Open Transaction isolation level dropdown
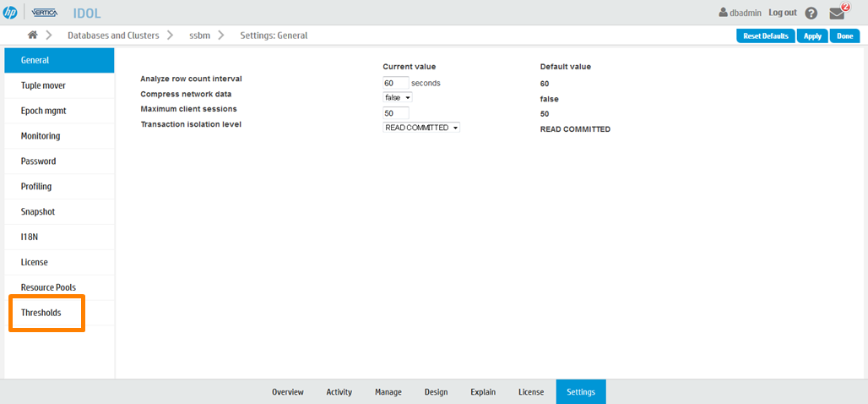 coord(421,128)
